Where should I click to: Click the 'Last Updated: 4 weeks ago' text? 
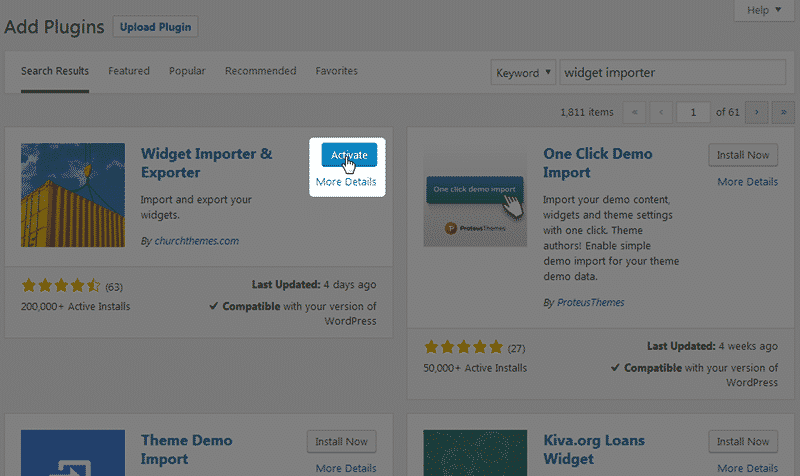click(712, 346)
